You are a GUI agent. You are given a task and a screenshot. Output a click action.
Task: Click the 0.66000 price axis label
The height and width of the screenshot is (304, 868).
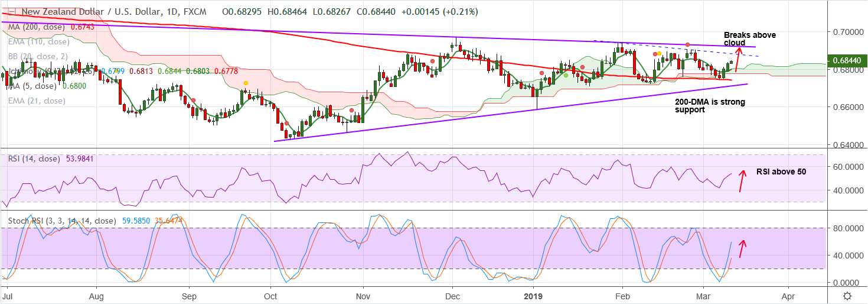(848, 108)
